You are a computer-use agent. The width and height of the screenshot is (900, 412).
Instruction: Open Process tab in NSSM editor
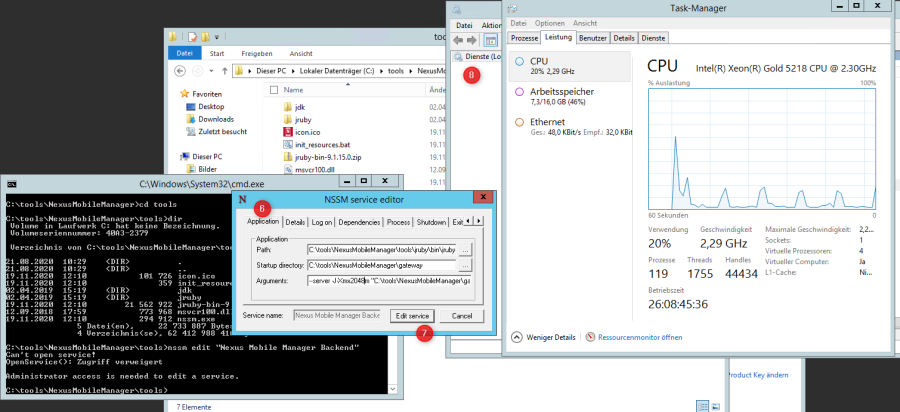point(398,222)
